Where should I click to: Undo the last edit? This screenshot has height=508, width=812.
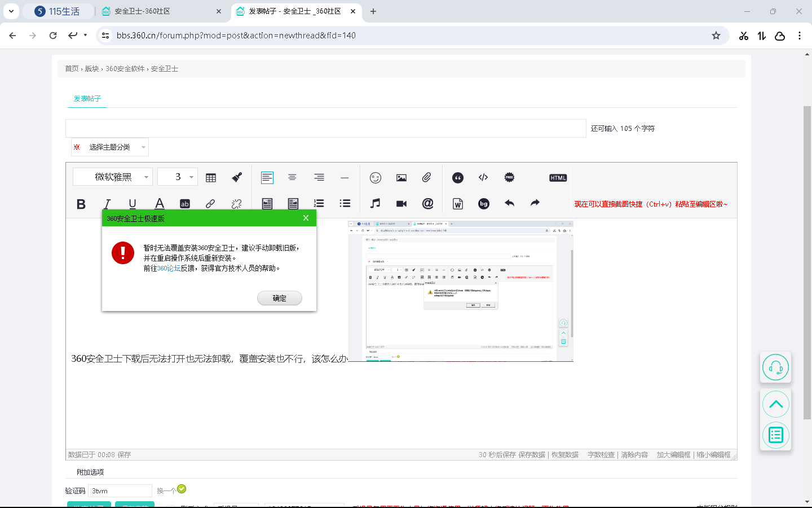(510, 203)
